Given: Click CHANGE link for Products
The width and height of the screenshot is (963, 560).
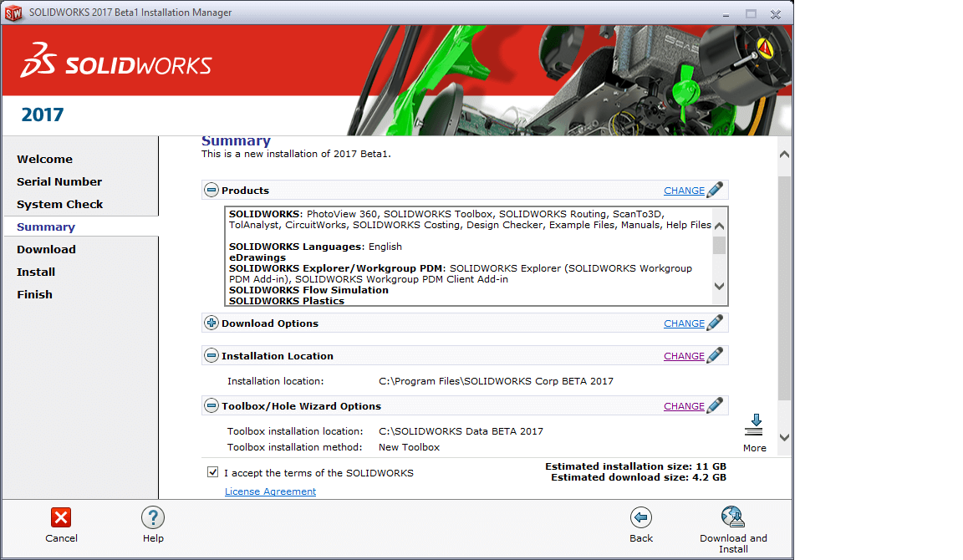Looking at the screenshot, I should (x=684, y=191).
